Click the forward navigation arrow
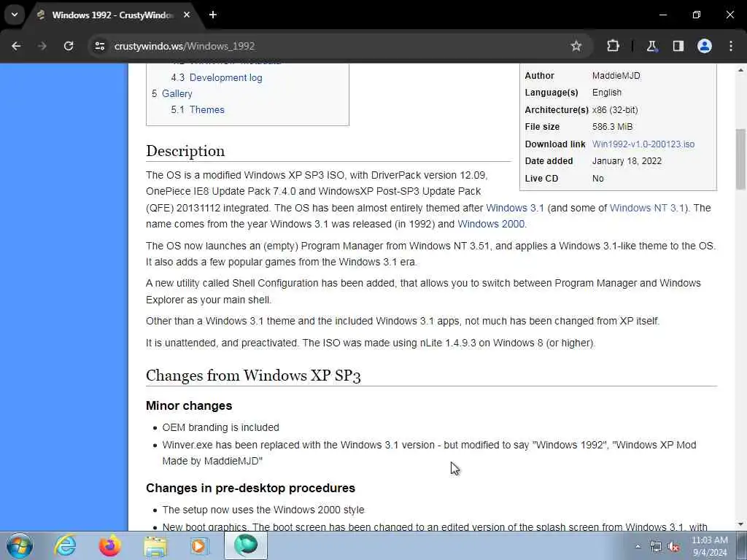This screenshot has width=747, height=560. (42, 46)
